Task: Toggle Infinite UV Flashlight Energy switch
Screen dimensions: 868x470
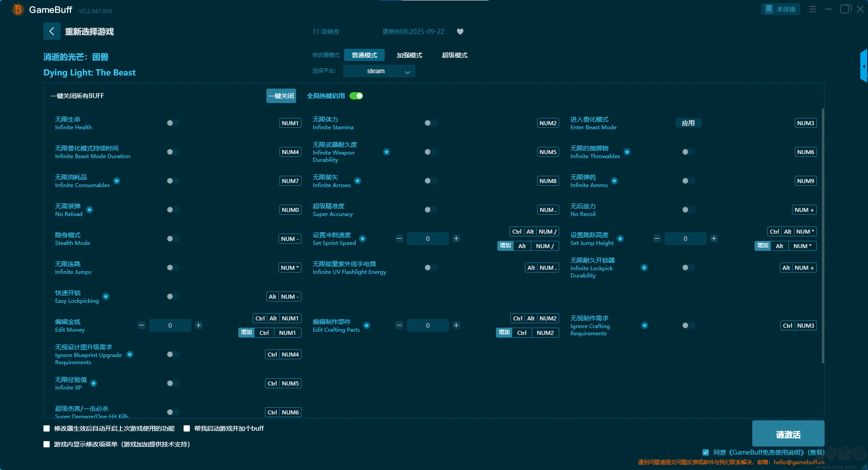Action: click(x=430, y=268)
